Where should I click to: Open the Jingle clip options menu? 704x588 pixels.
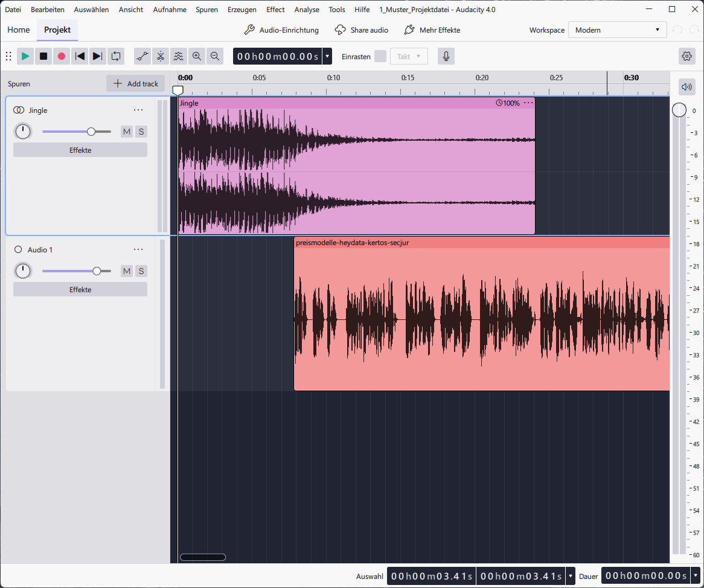[528, 103]
